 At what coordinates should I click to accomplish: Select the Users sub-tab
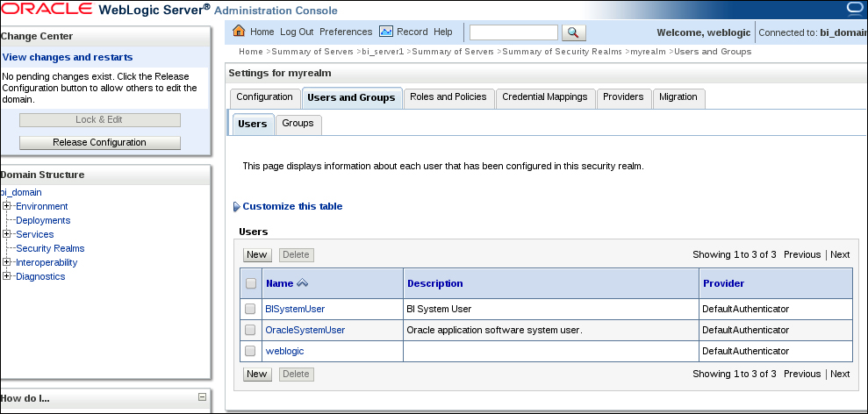[x=253, y=124]
